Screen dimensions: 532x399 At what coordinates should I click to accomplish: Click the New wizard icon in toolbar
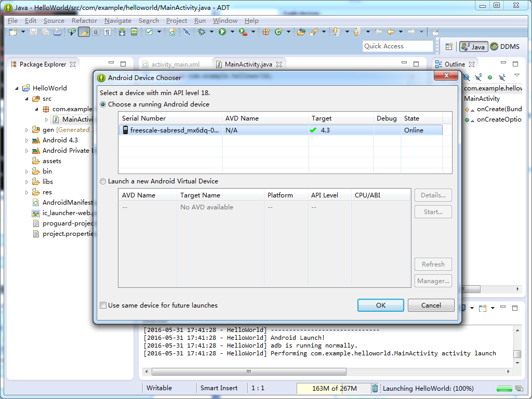click(x=13, y=32)
